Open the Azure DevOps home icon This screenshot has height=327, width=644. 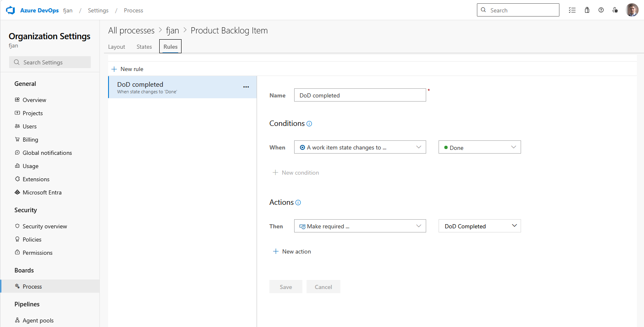pyautogui.click(x=10, y=10)
